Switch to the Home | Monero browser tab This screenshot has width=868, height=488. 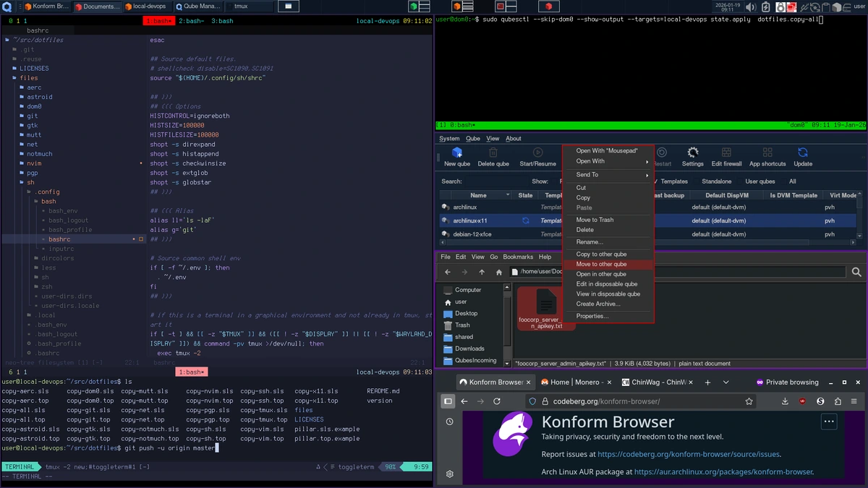click(x=575, y=382)
